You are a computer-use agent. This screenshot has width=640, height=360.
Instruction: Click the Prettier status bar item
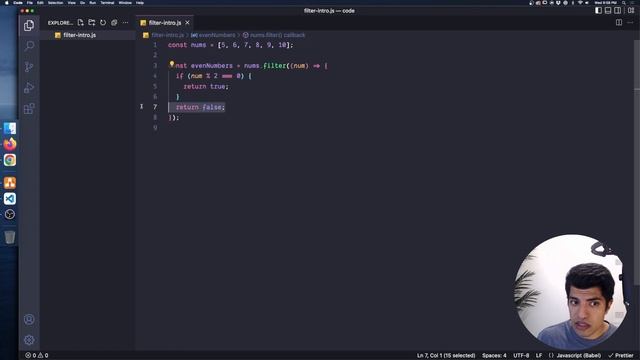click(620, 355)
